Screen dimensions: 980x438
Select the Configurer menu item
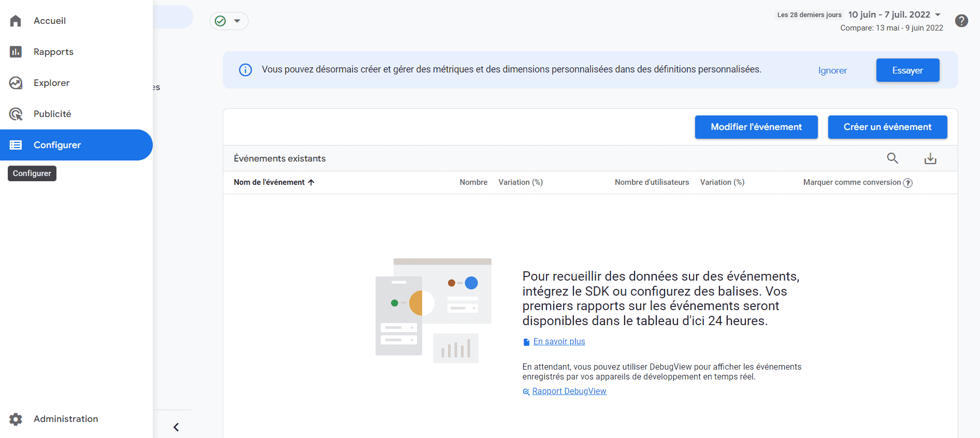[76, 145]
